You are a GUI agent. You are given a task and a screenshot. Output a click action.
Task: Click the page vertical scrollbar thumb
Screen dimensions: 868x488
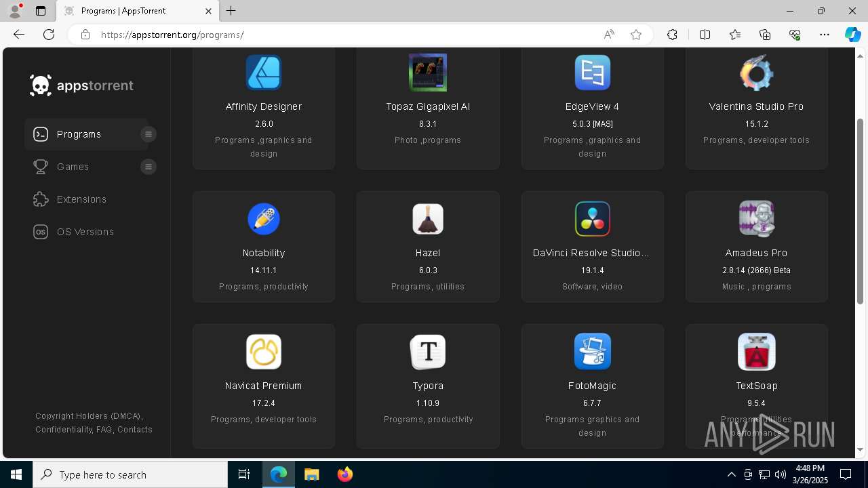coord(861,211)
